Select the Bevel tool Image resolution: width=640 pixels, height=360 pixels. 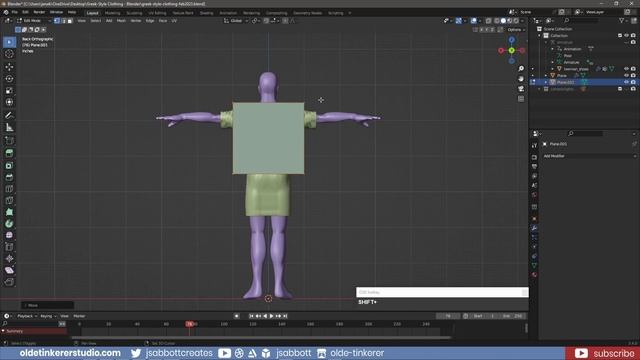[x=9, y=177]
